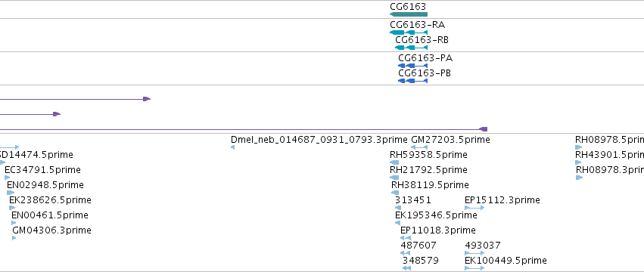Select the CG6163-PA protein glyph

pyautogui.click(x=412, y=66)
